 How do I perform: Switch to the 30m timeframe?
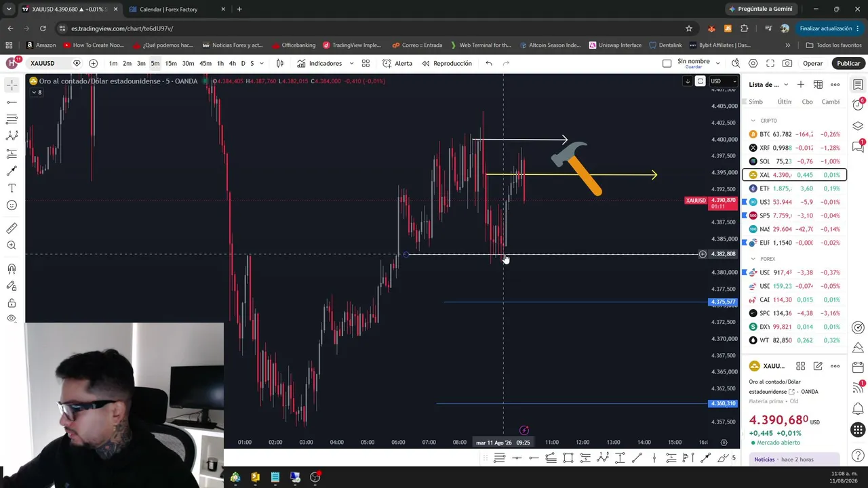pyautogui.click(x=188, y=63)
